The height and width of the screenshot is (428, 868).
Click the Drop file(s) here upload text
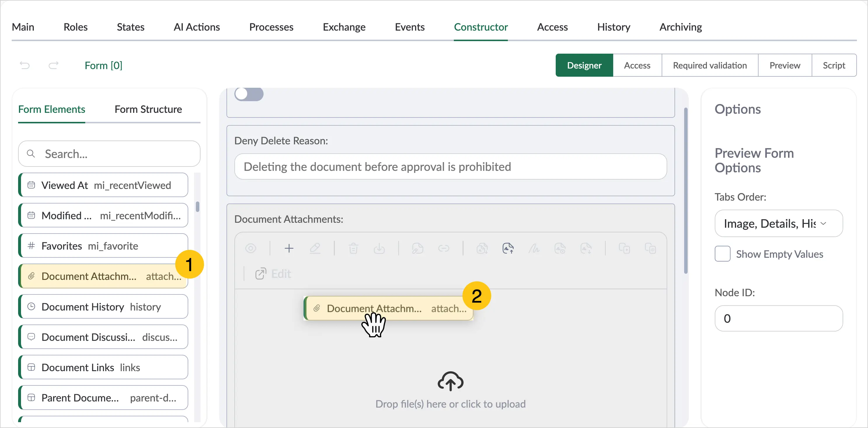point(451,404)
